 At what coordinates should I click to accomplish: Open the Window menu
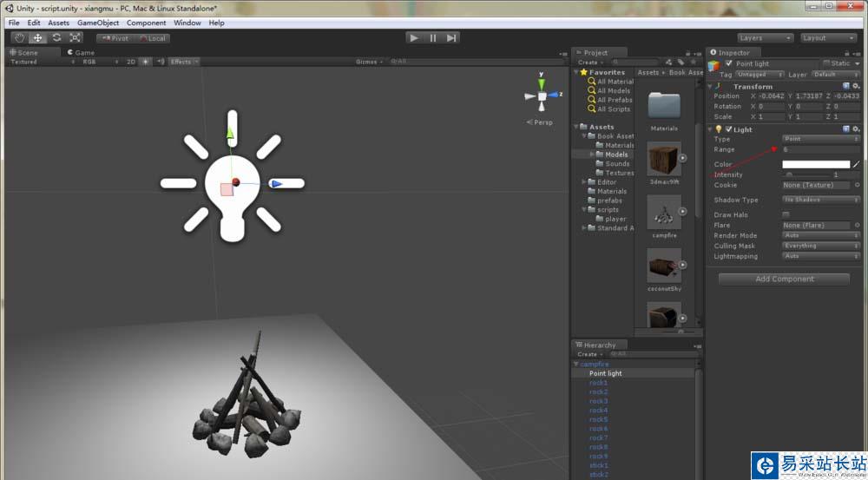click(187, 23)
